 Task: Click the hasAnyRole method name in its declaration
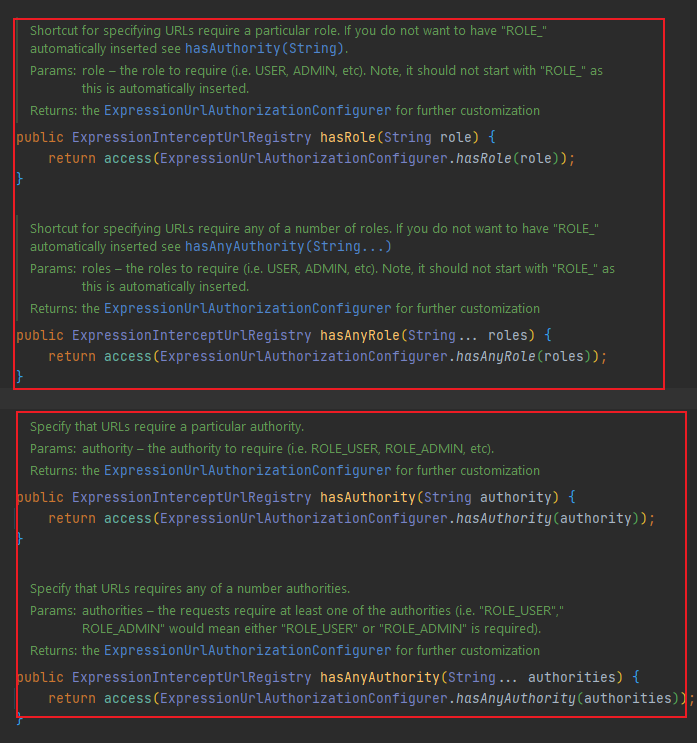coord(360,335)
